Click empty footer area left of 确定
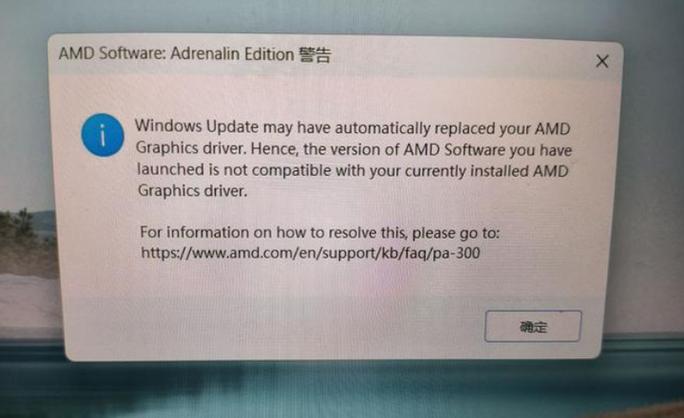Image resolution: width=684 pixels, height=418 pixels. point(270,326)
